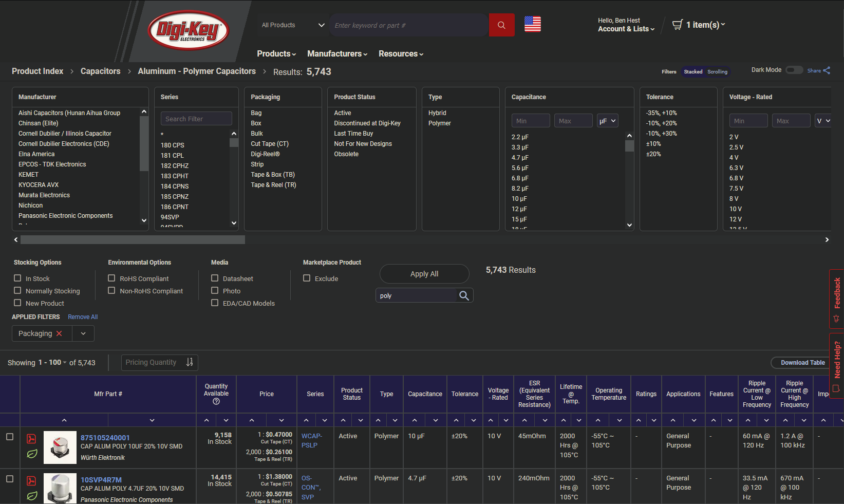Click RoHS leaf icon for 875105240001

click(32, 454)
